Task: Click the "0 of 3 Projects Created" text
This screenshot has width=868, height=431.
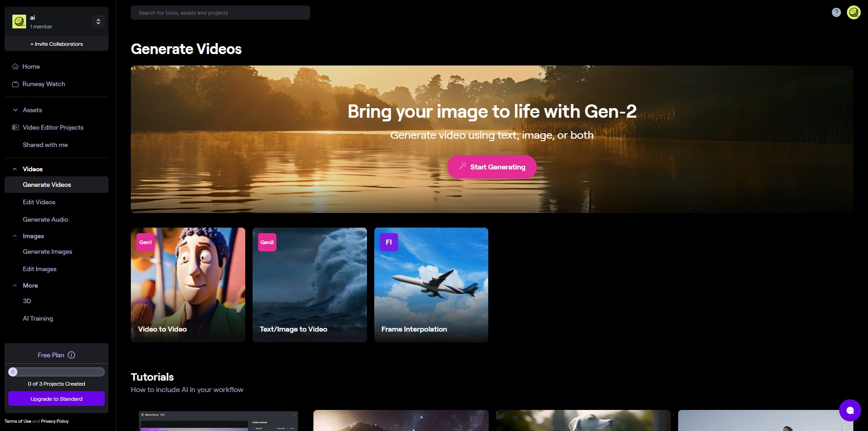Action: tap(56, 384)
